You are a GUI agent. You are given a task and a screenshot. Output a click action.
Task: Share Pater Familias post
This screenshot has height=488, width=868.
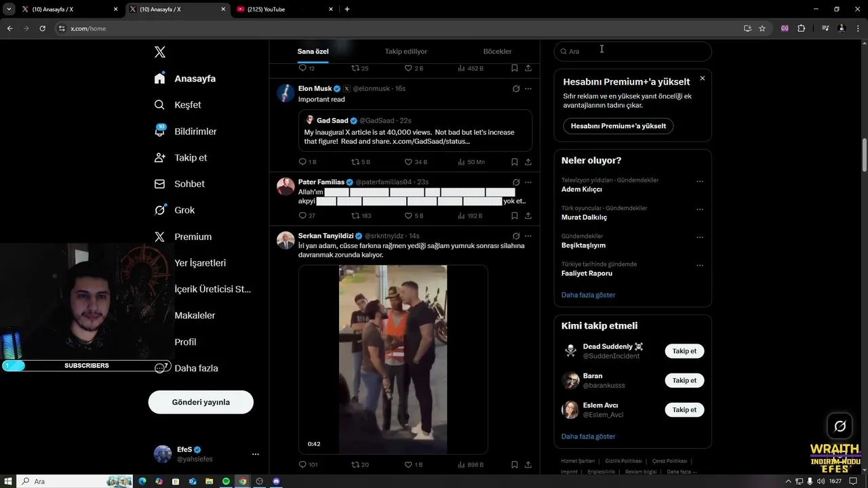point(528,216)
